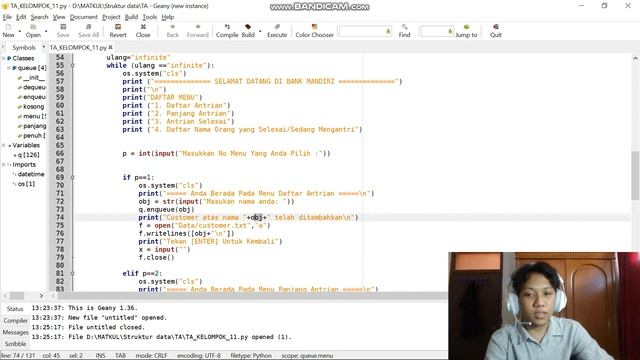640x360 pixels.
Task: Switch to the Symbols sidebar tab
Action: (24, 47)
